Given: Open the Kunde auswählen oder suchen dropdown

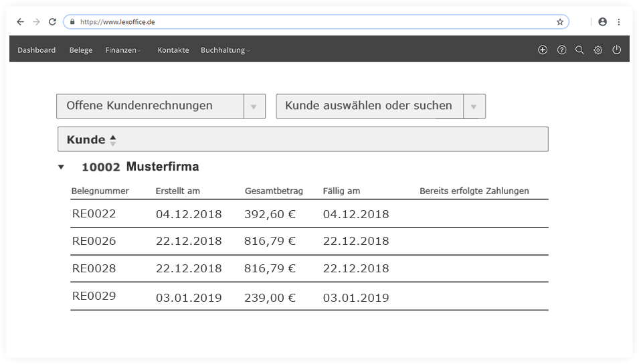Looking at the screenshot, I should pyautogui.click(x=474, y=106).
